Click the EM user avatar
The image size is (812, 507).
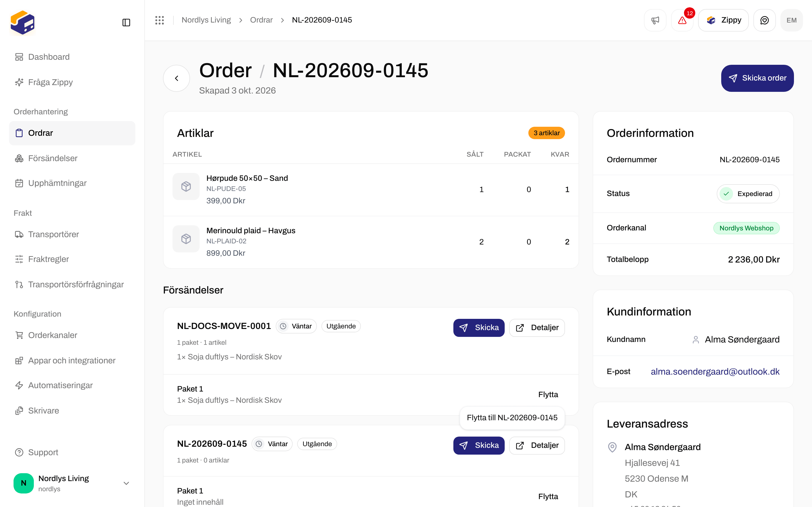pyautogui.click(x=791, y=20)
